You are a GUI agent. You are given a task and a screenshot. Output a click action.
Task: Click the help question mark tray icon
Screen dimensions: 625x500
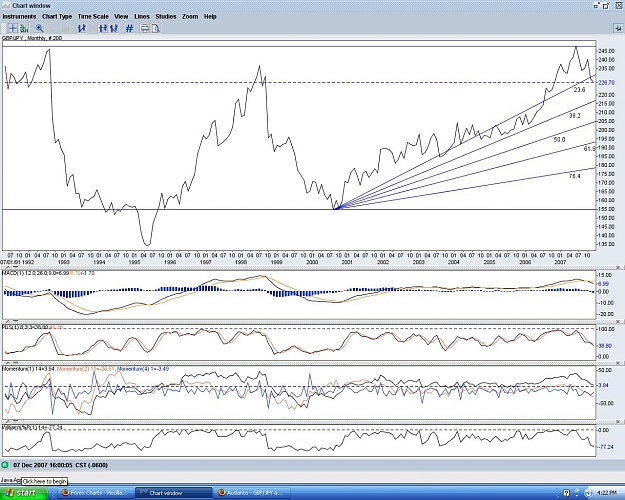(x=567, y=493)
